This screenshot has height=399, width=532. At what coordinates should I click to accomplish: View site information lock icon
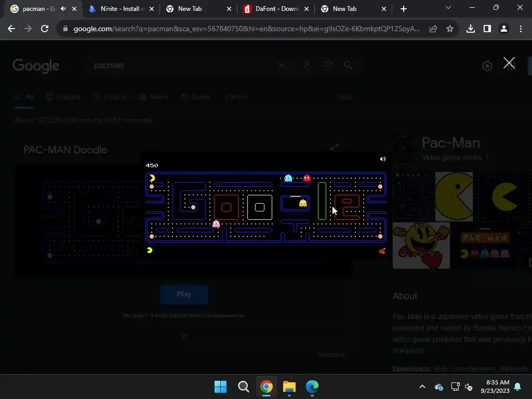[x=65, y=29]
